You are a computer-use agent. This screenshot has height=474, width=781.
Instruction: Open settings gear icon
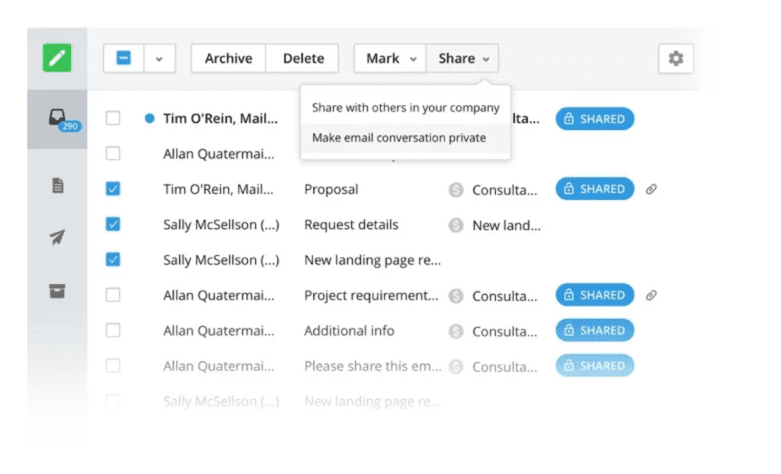675,59
